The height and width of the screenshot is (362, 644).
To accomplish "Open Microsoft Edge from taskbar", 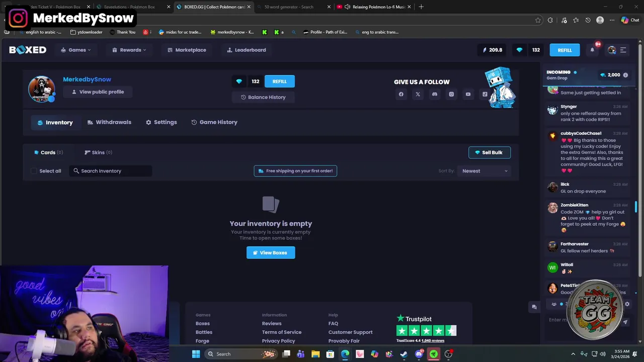I will point(345,354).
